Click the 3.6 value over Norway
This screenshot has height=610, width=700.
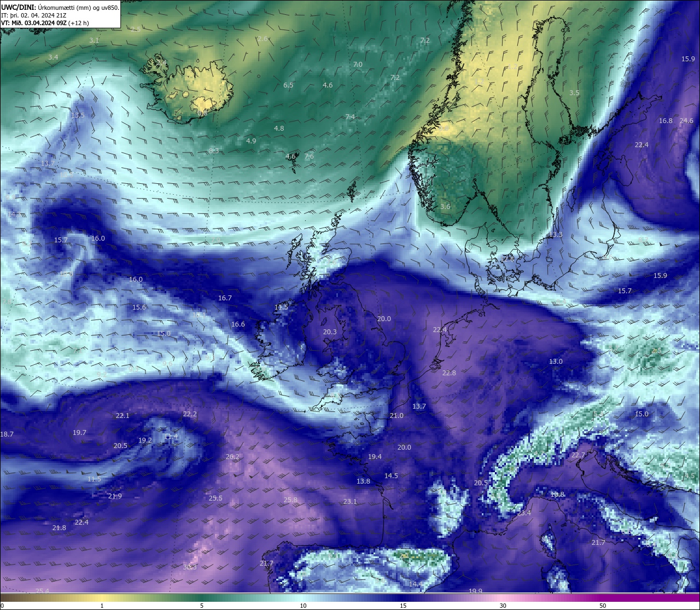coord(445,207)
